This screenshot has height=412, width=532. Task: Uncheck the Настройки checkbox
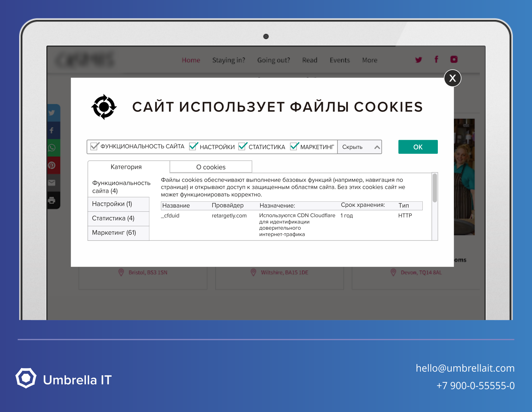(193, 146)
